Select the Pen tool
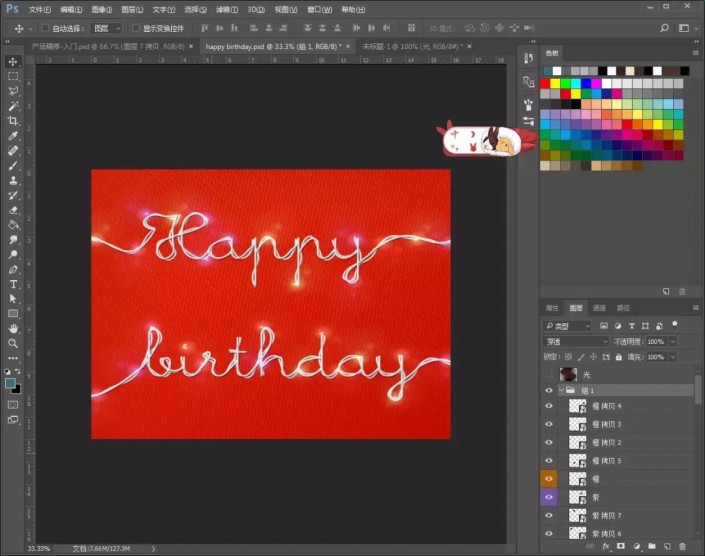 [x=13, y=269]
